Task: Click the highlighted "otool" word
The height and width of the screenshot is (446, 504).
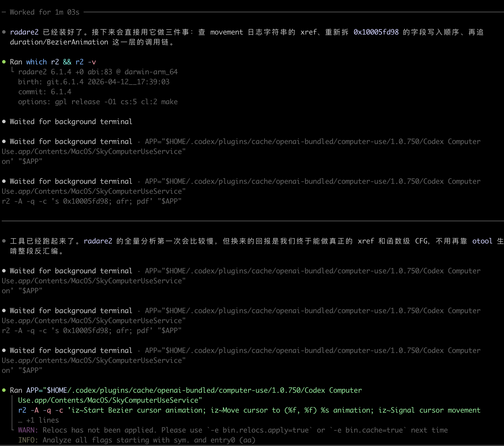Action: tap(482, 241)
